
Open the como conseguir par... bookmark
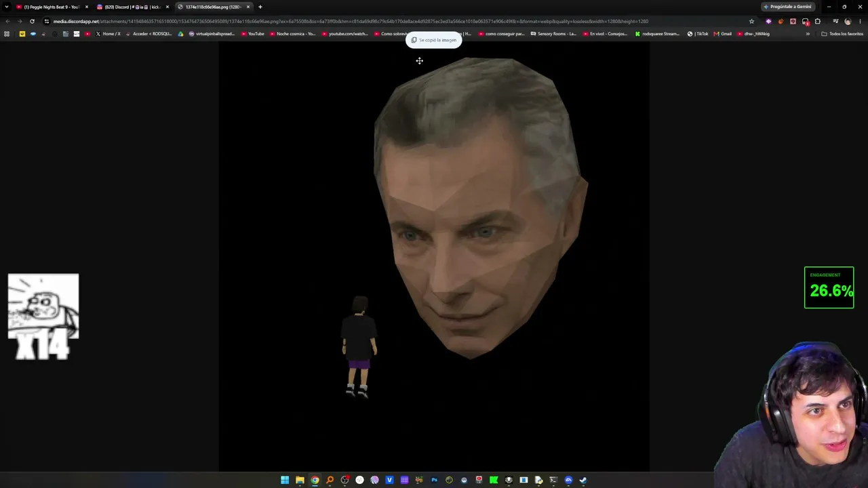pyautogui.click(x=502, y=34)
